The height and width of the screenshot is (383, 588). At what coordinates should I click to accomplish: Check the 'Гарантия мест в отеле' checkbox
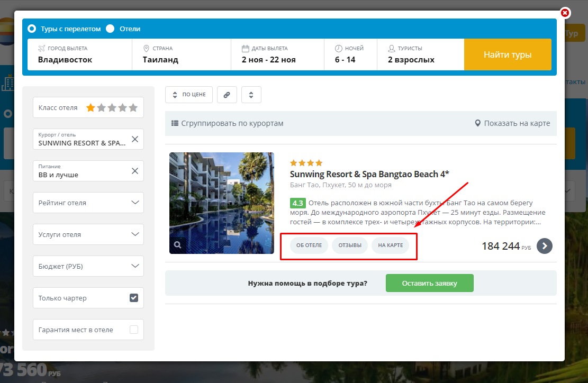click(134, 330)
